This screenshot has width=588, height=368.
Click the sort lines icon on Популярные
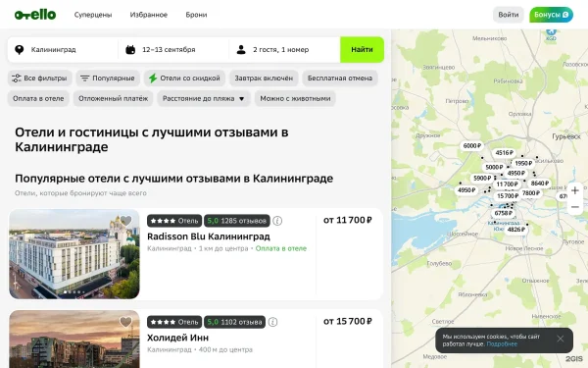click(x=85, y=79)
